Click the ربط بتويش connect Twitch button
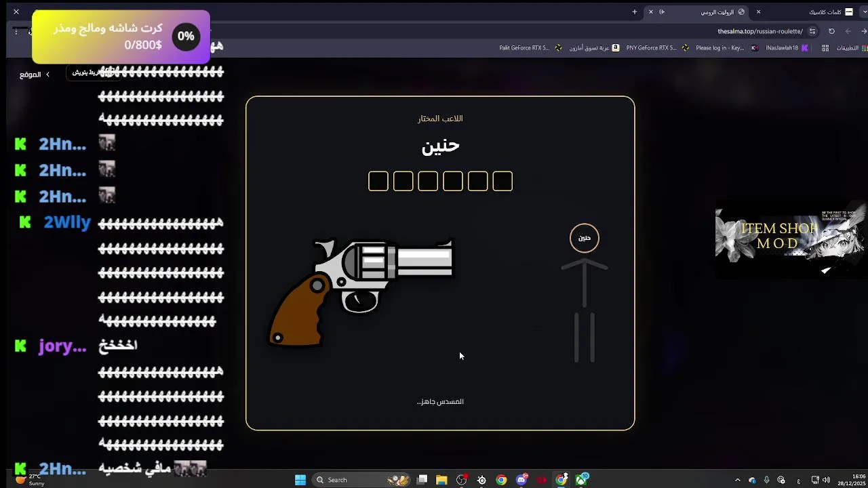 95,73
